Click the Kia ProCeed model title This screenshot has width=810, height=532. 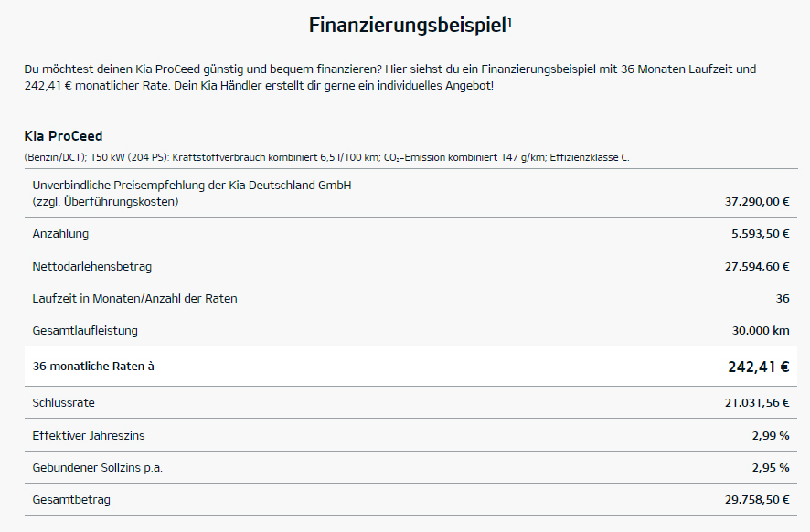(x=64, y=136)
